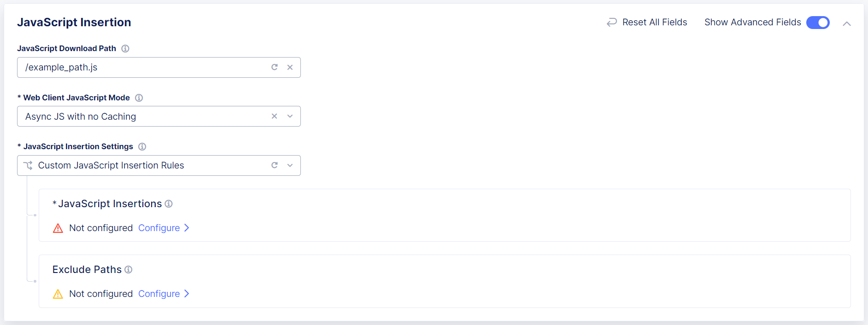Click the info icon beside JavaScript Download Path
The width and height of the screenshot is (868, 325).
tap(125, 48)
